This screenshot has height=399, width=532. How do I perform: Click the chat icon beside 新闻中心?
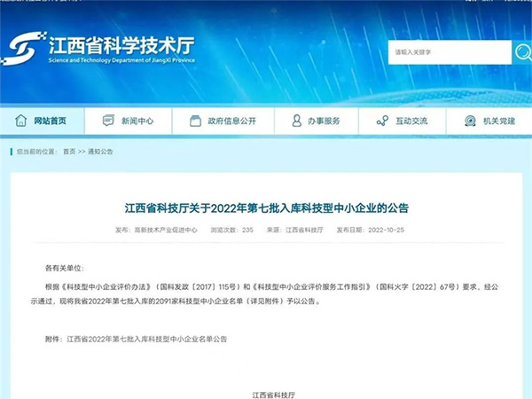[x=108, y=121]
